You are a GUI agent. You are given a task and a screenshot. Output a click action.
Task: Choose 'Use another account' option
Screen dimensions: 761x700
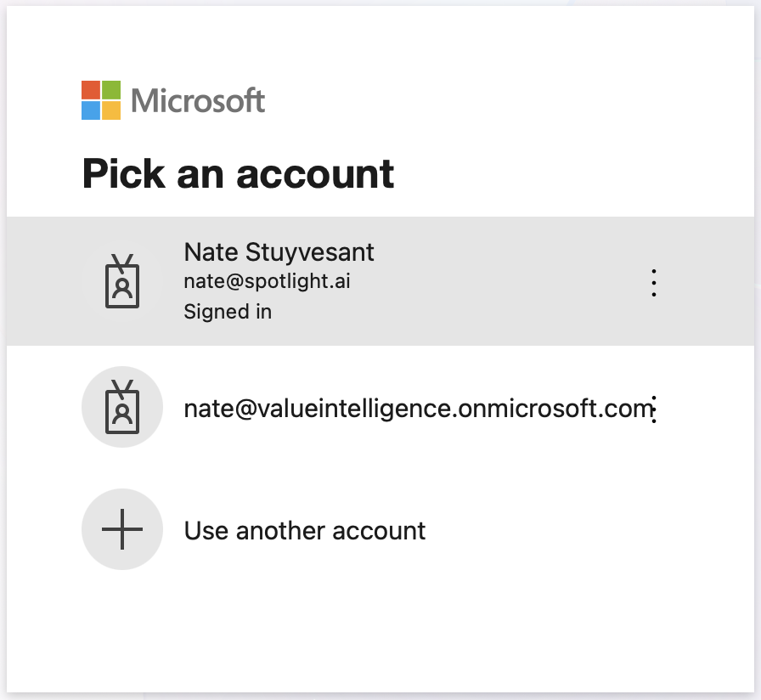tap(305, 531)
